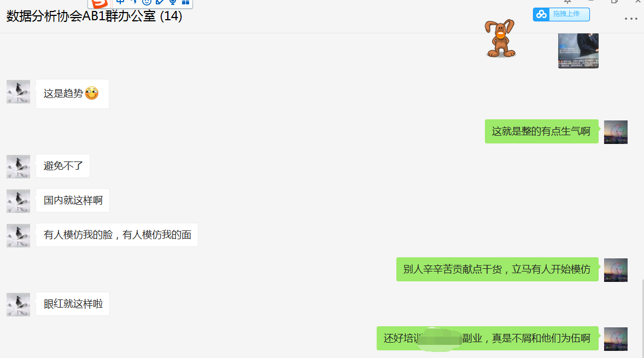Select the green message 别人辛辛苦贡献点干货
Screen dimensions: 644x358
point(497,269)
